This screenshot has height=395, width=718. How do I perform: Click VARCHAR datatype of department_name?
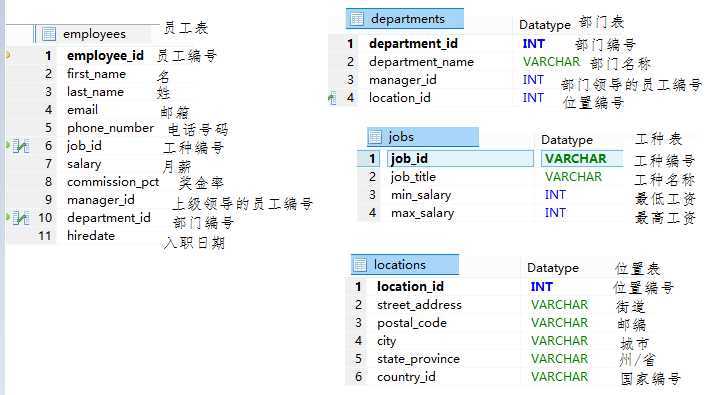tap(551, 62)
